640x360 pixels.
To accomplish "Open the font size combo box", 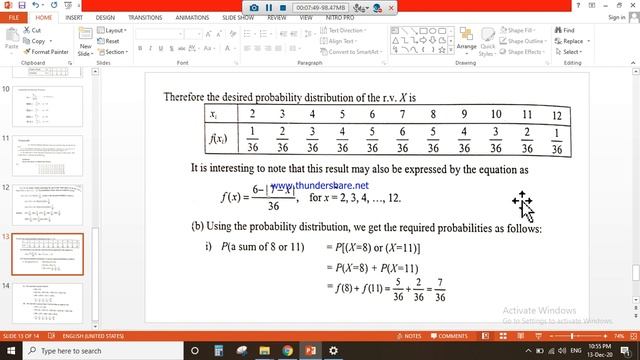I will click(193, 34).
